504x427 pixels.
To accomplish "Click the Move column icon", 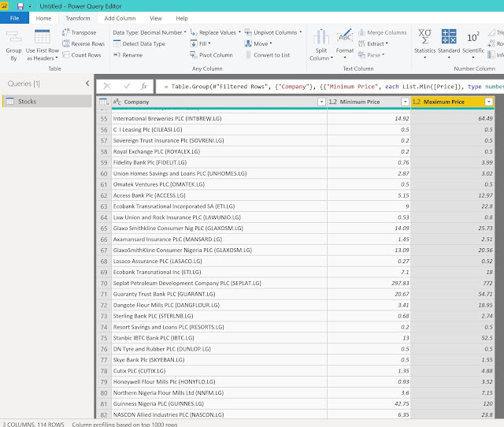I will click(x=248, y=43).
